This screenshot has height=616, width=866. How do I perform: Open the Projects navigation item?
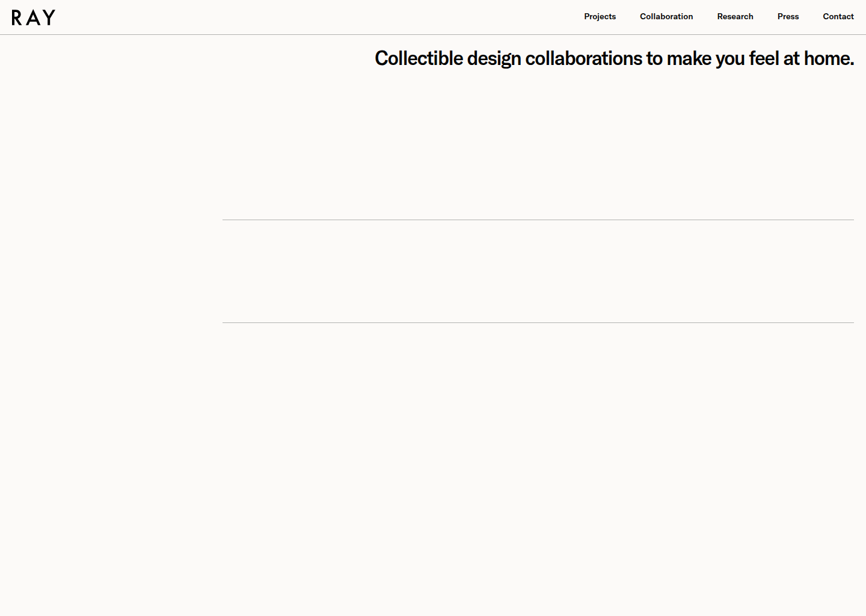600,16
